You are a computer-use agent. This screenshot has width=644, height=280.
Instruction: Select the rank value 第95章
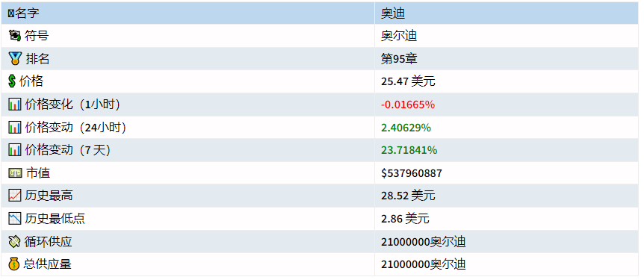point(399,59)
